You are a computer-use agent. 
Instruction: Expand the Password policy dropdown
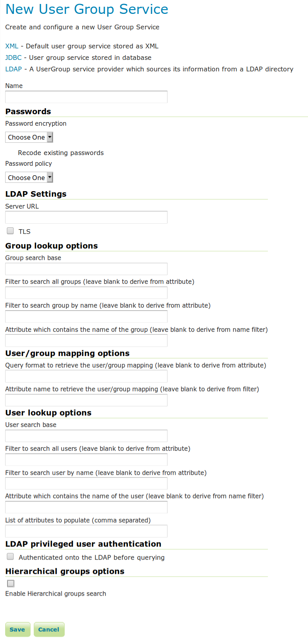coord(29,178)
